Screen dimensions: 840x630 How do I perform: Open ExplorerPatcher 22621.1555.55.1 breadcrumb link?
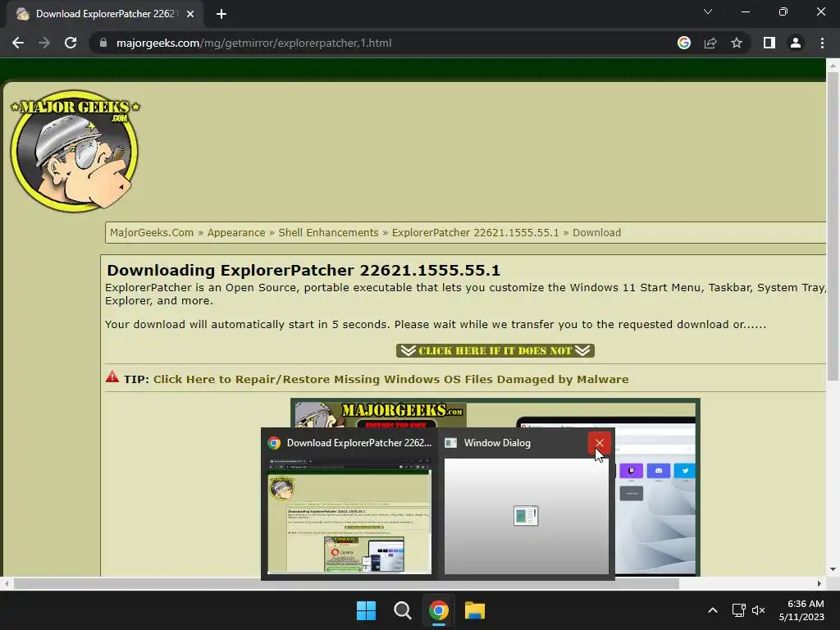475,232
